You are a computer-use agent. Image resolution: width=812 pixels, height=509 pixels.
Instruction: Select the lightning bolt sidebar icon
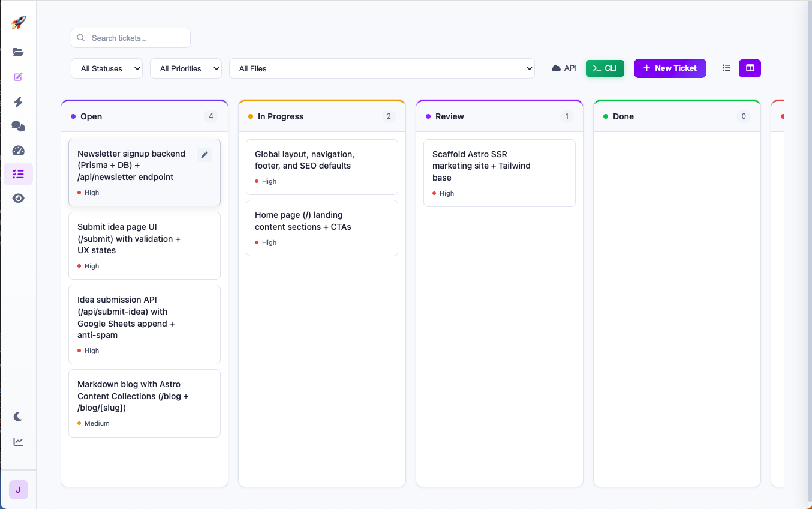[x=18, y=102]
